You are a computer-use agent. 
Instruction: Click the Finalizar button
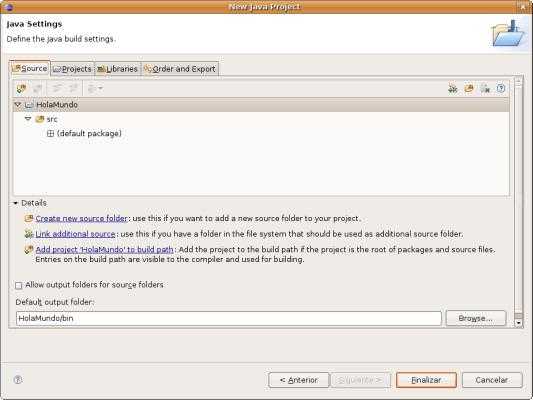[426, 380]
